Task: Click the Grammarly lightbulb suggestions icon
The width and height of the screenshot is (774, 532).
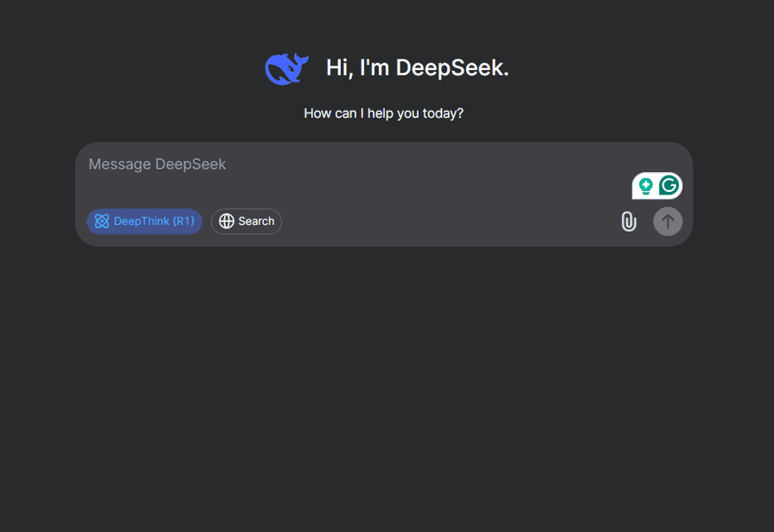Action: click(646, 186)
